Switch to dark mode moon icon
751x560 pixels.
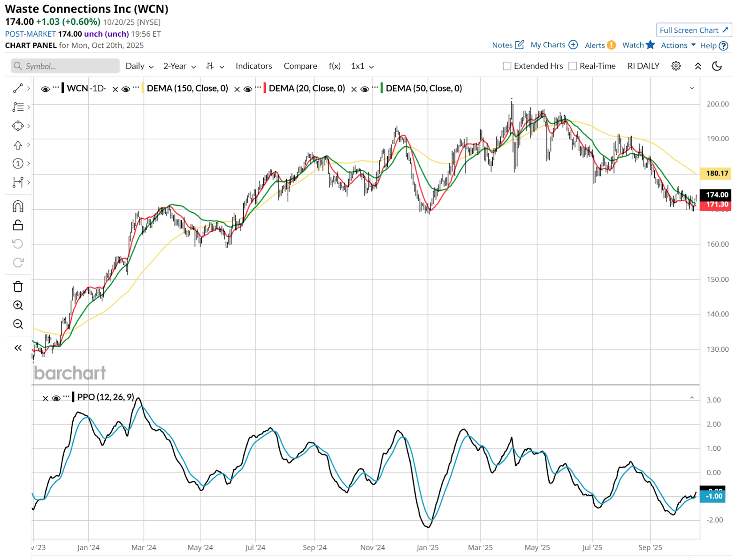click(717, 66)
